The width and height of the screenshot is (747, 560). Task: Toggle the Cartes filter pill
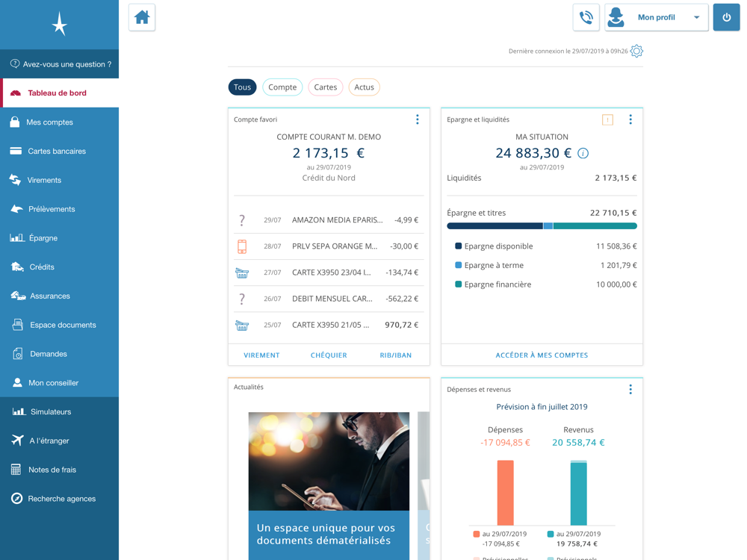(326, 87)
